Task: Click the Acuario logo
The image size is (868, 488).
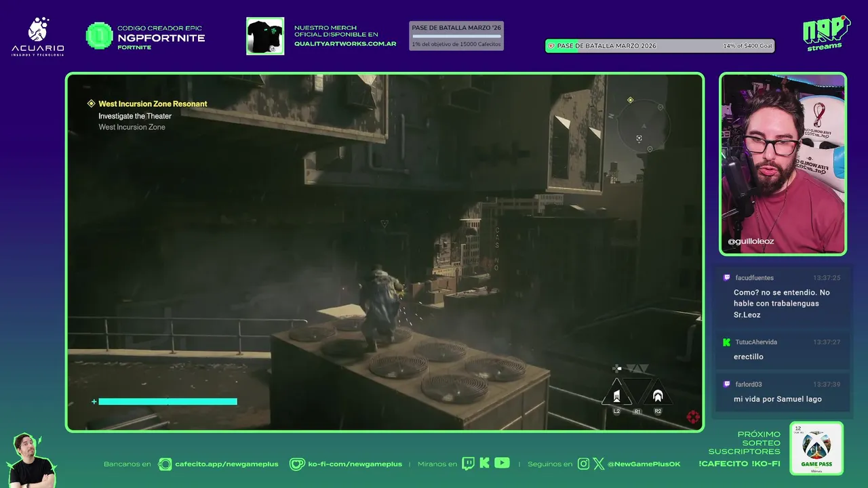Action: [38, 36]
